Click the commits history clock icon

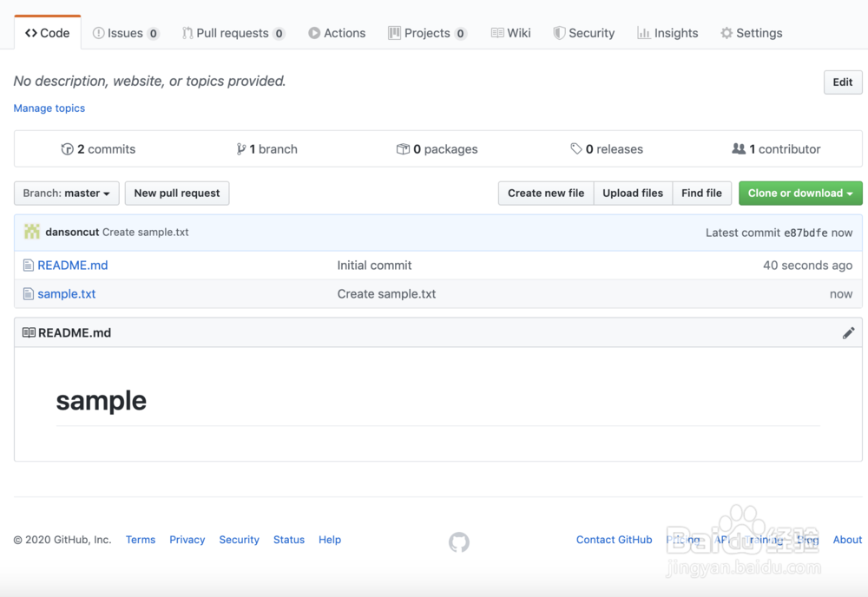[67, 149]
